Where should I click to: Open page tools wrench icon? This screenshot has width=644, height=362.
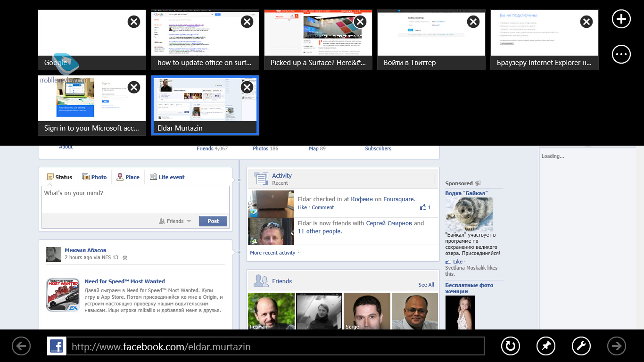tap(581, 346)
